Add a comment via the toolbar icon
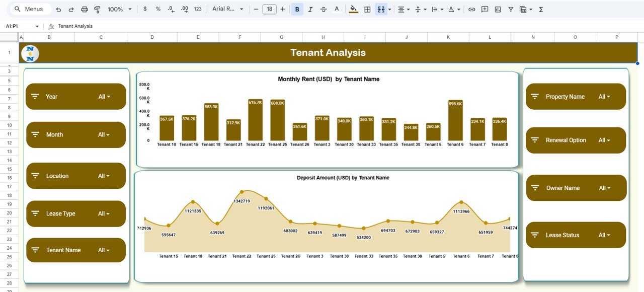Viewport: 644px width, 292px height. 485,10
